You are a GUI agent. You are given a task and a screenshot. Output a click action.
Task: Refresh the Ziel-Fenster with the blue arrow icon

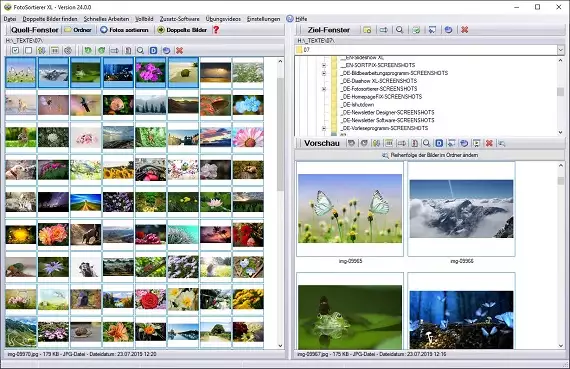[x=449, y=30]
